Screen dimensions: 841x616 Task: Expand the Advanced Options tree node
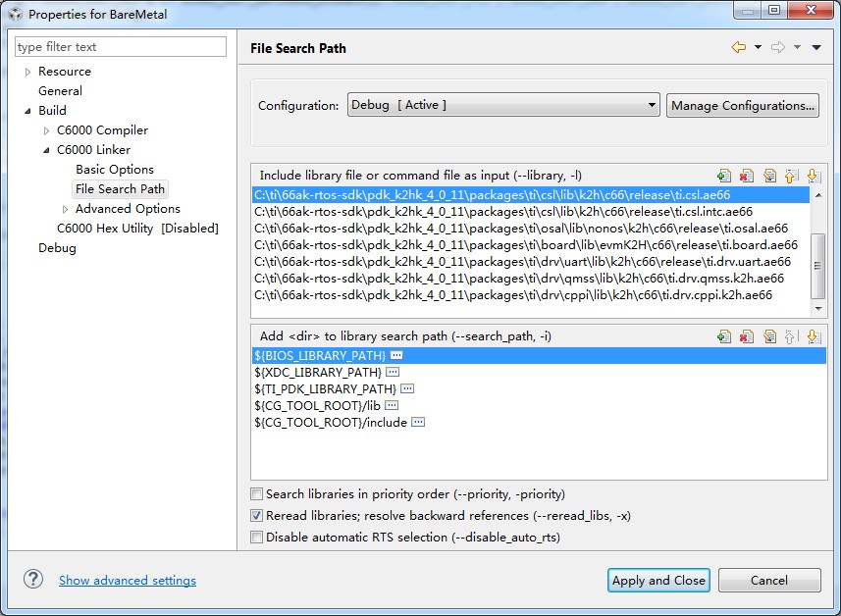65,209
